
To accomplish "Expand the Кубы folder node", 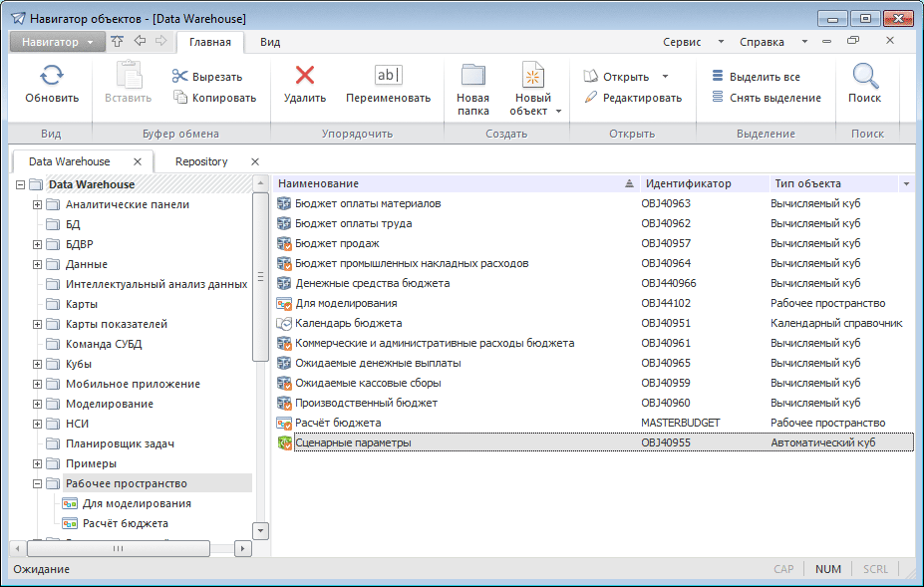I will coord(37,364).
